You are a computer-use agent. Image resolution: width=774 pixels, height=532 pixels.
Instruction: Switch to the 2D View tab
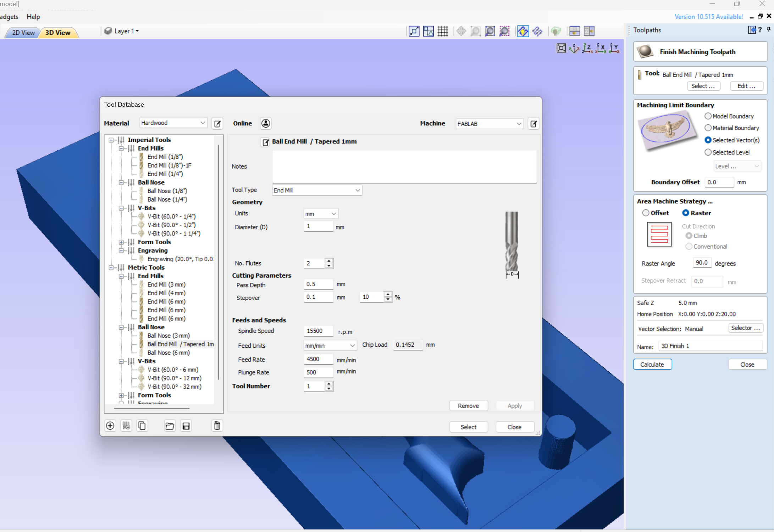(23, 33)
